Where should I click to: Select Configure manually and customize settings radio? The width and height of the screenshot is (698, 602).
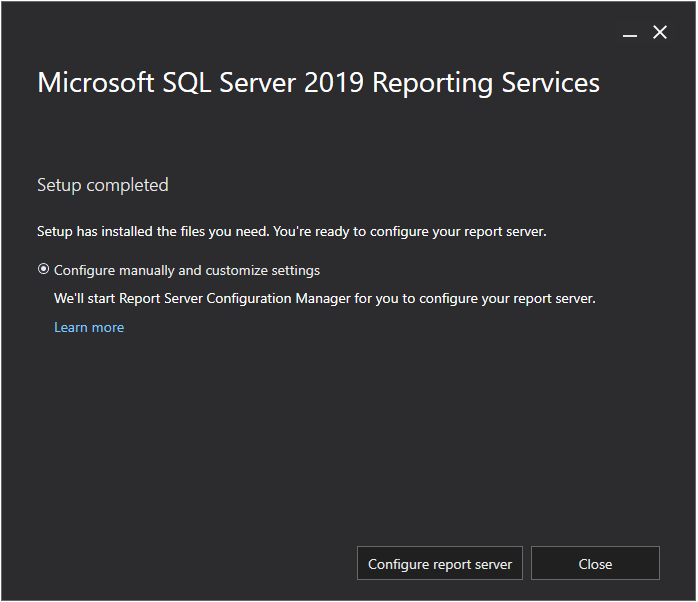point(43,269)
